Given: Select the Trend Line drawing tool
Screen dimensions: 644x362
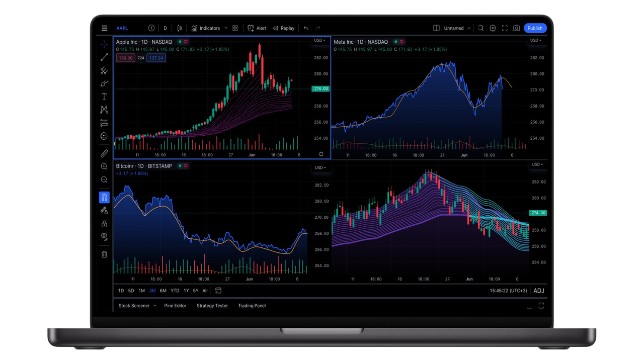Looking at the screenshot, I should tap(104, 57).
